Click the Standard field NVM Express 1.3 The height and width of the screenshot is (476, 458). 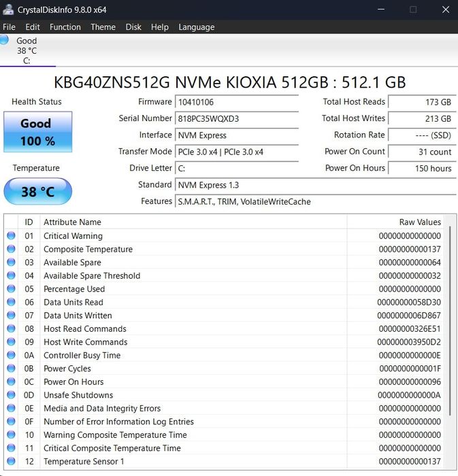point(316,185)
